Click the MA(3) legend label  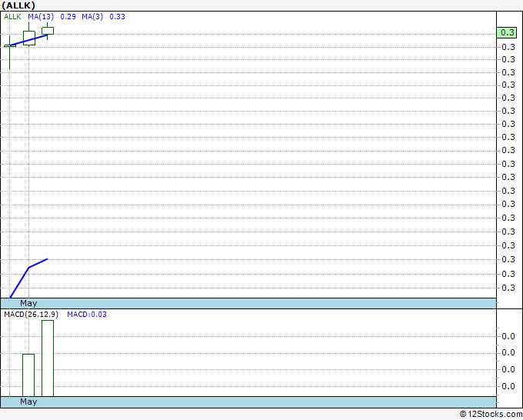pyautogui.click(x=92, y=17)
